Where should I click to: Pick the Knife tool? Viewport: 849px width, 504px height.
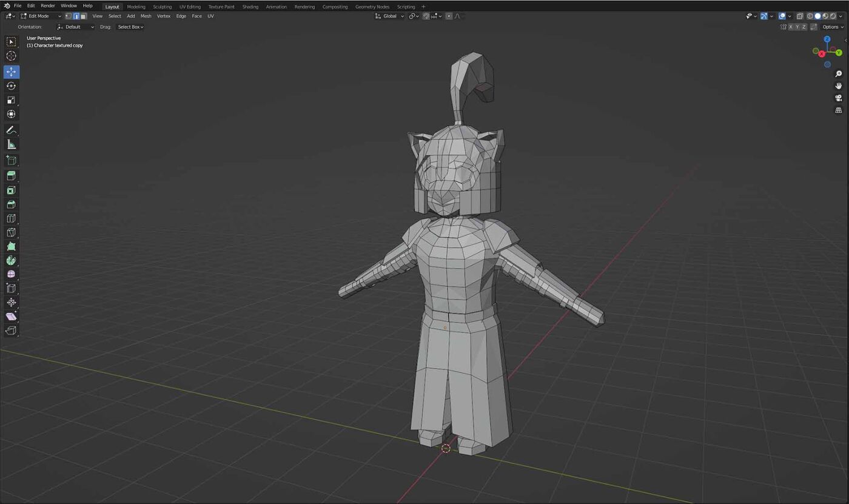pos(11,232)
